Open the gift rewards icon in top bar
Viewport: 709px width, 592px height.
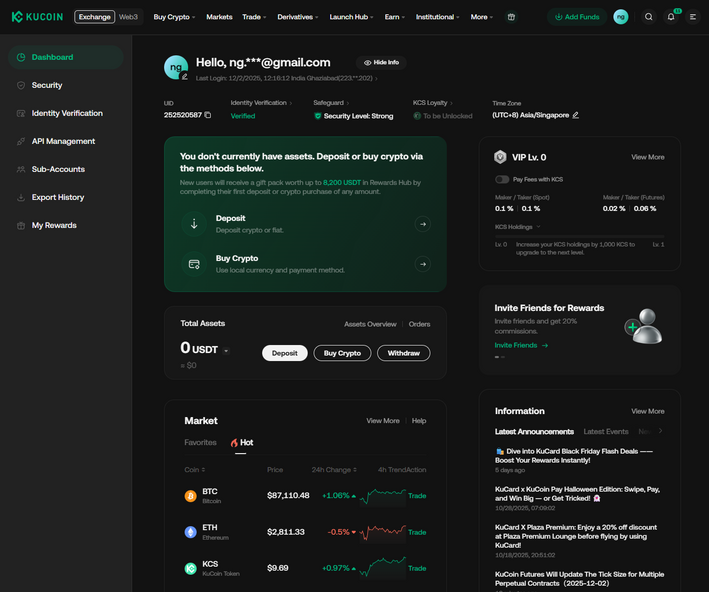511,17
